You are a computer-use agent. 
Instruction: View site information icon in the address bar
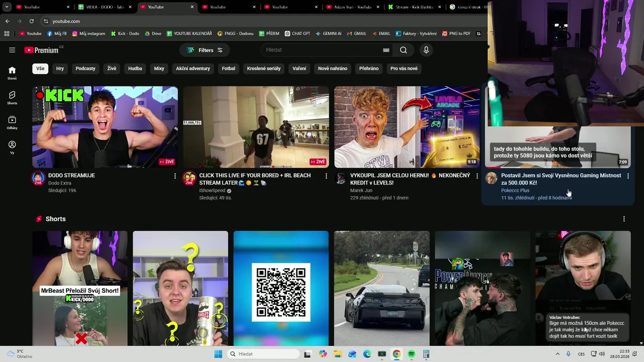click(46, 21)
